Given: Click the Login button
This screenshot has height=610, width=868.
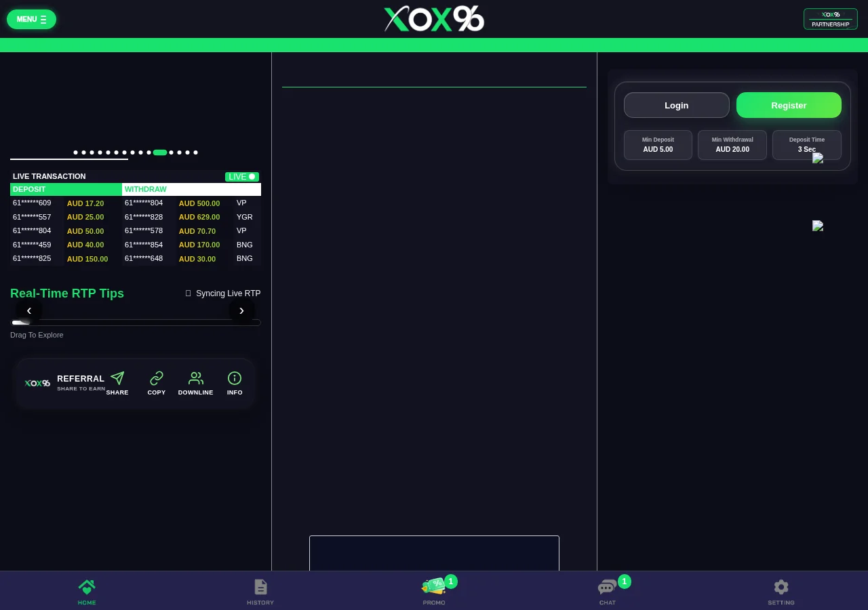Looking at the screenshot, I should (676, 105).
